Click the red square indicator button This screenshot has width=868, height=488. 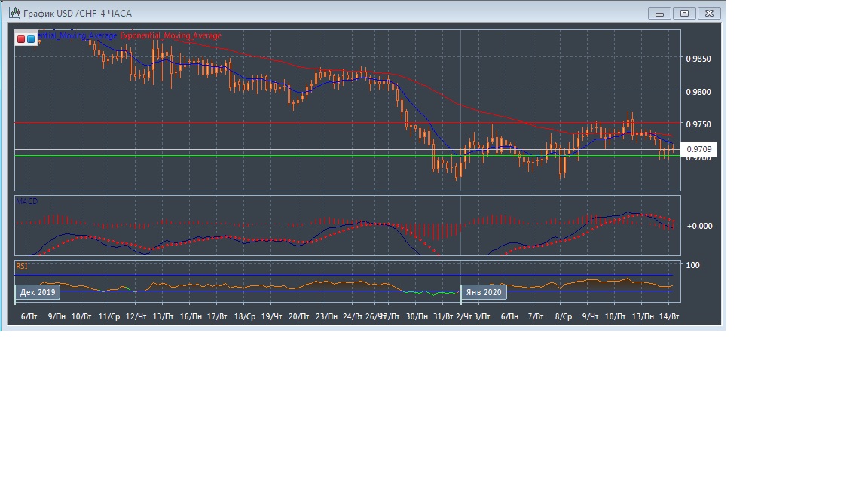click(21, 38)
